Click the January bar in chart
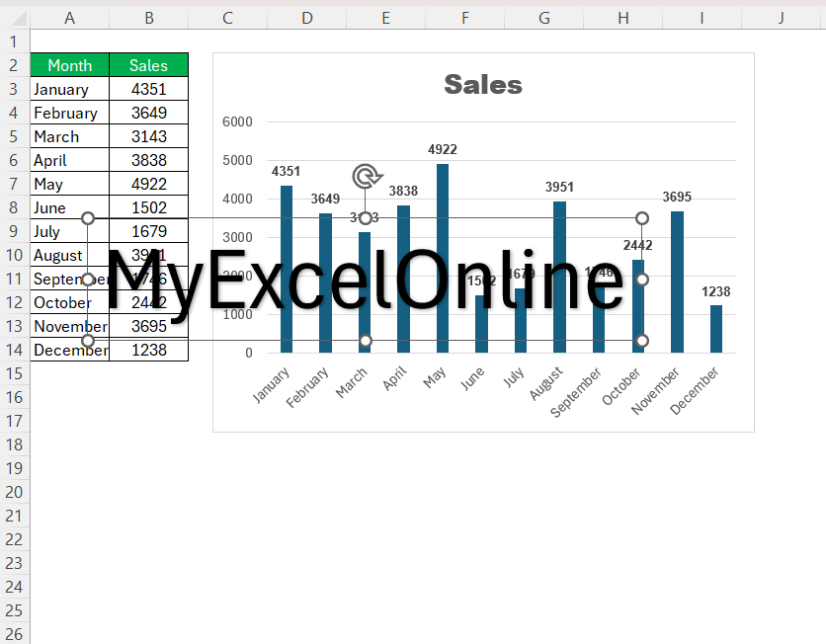Image resolution: width=826 pixels, height=644 pixels. click(x=287, y=269)
